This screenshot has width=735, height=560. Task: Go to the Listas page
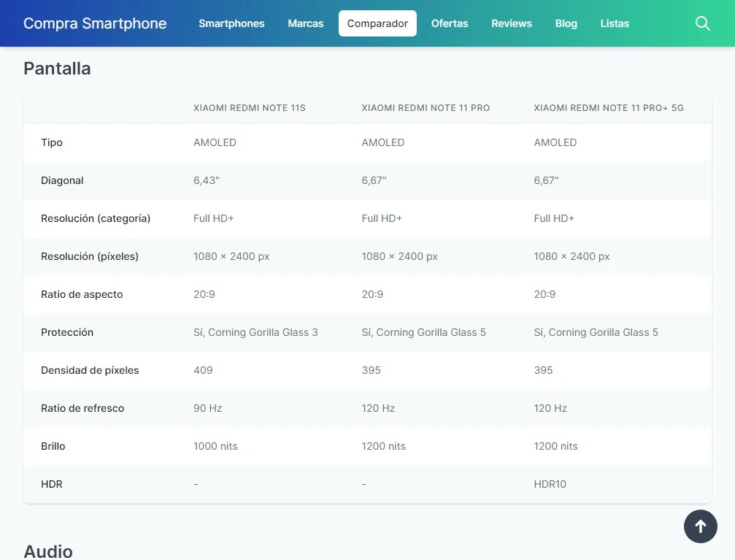pyautogui.click(x=615, y=23)
